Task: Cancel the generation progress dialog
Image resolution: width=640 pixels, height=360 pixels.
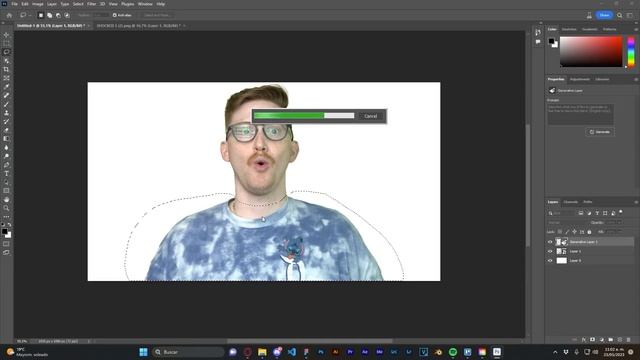Action: [370, 116]
